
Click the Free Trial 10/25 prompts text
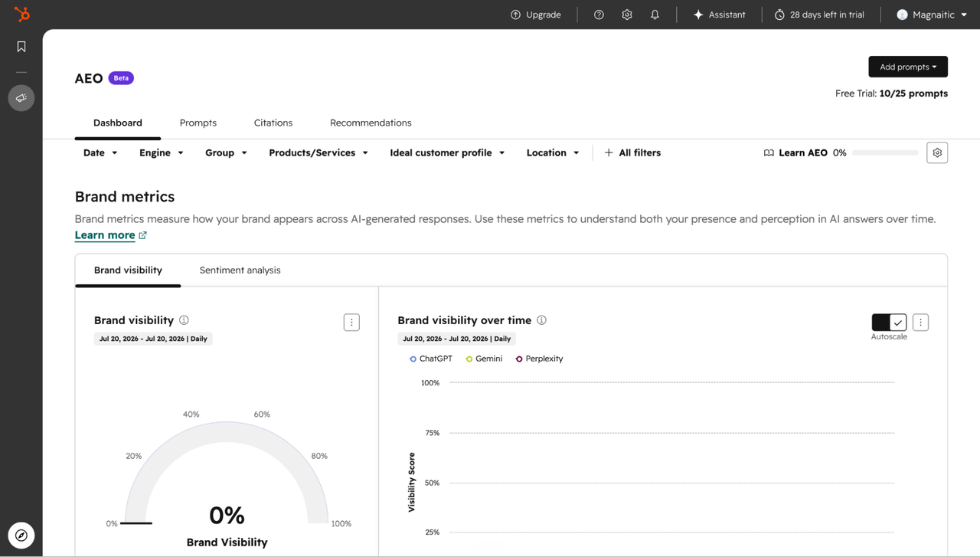click(x=891, y=93)
